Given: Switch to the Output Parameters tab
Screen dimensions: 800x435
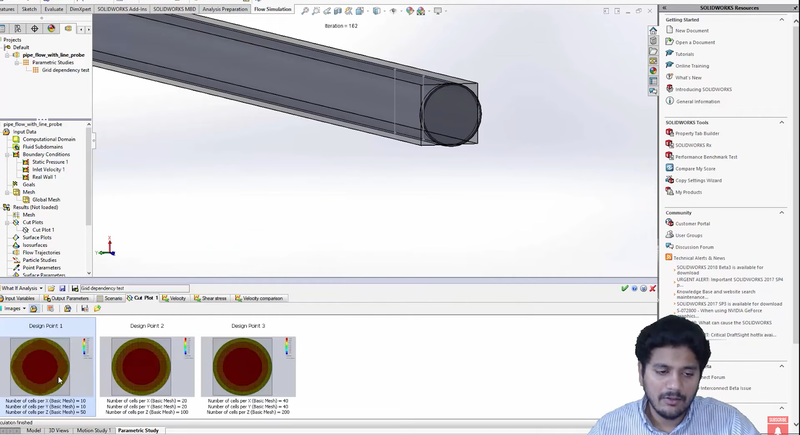Looking at the screenshot, I should (66, 298).
